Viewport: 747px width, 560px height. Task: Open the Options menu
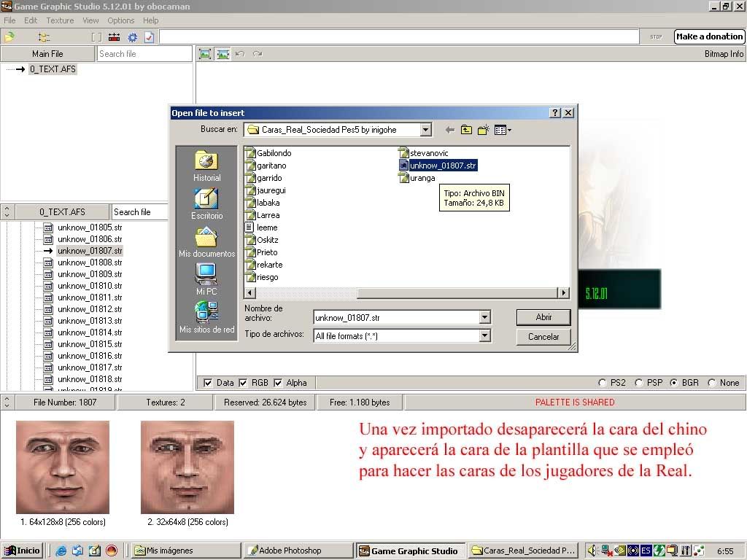coord(120,20)
